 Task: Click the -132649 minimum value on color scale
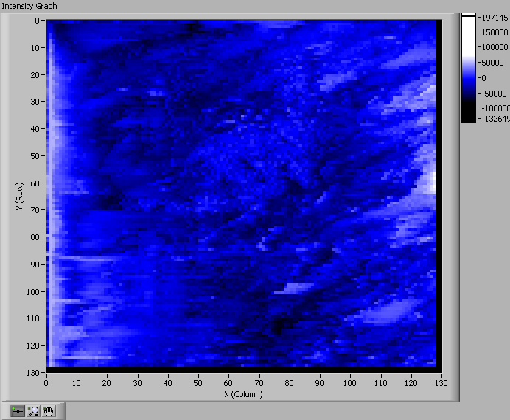(x=495, y=119)
